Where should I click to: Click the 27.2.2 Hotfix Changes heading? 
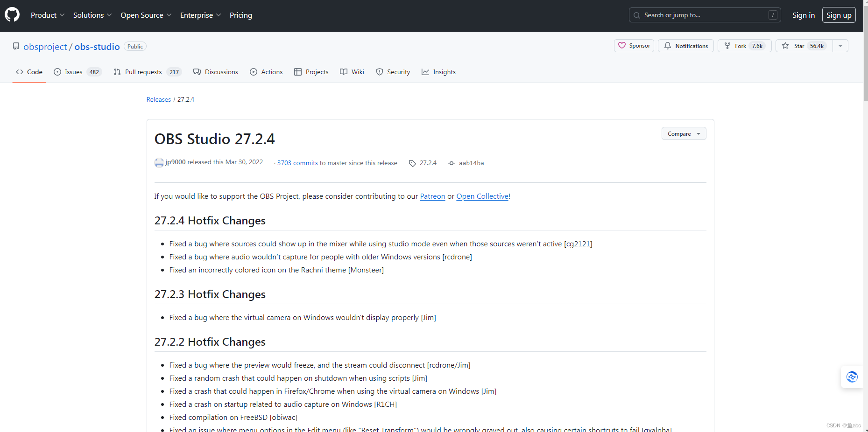coord(210,342)
